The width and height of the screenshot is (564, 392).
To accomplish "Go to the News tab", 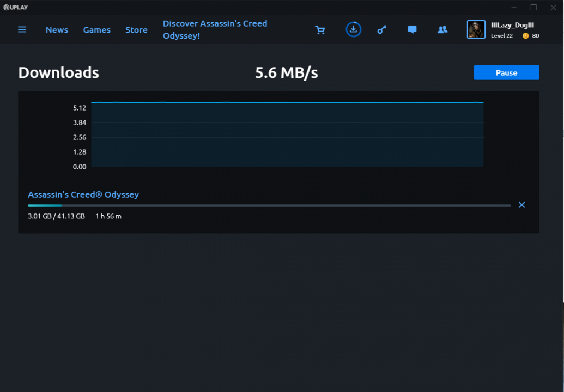I will click(x=57, y=30).
